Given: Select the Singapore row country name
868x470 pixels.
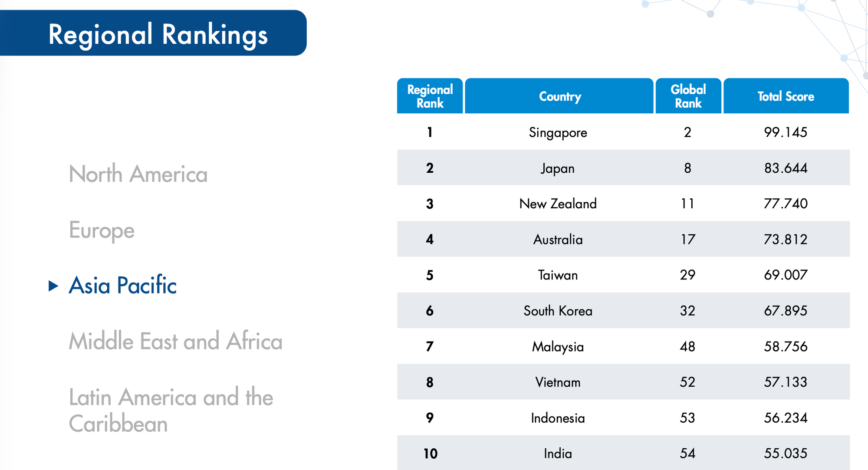Looking at the screenshot, I should [x=558, y=132].
